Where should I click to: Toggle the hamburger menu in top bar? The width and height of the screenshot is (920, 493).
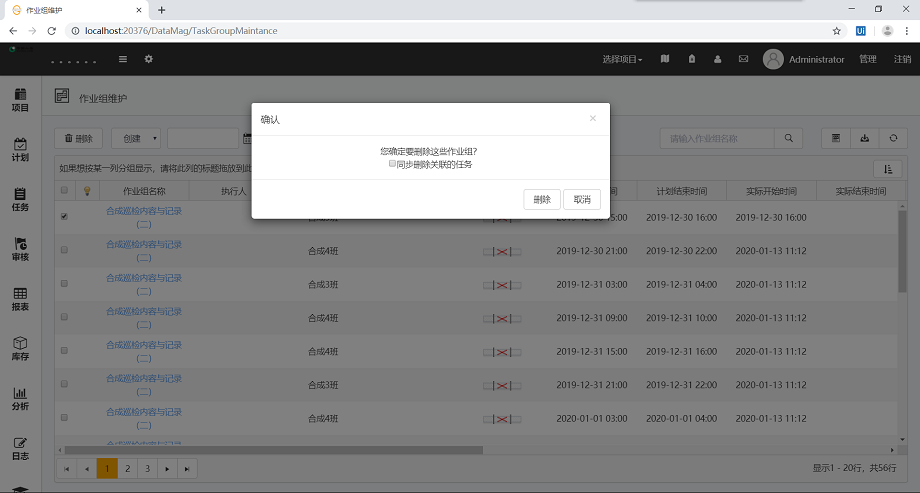pyautogui.click(x=123, y=59)
